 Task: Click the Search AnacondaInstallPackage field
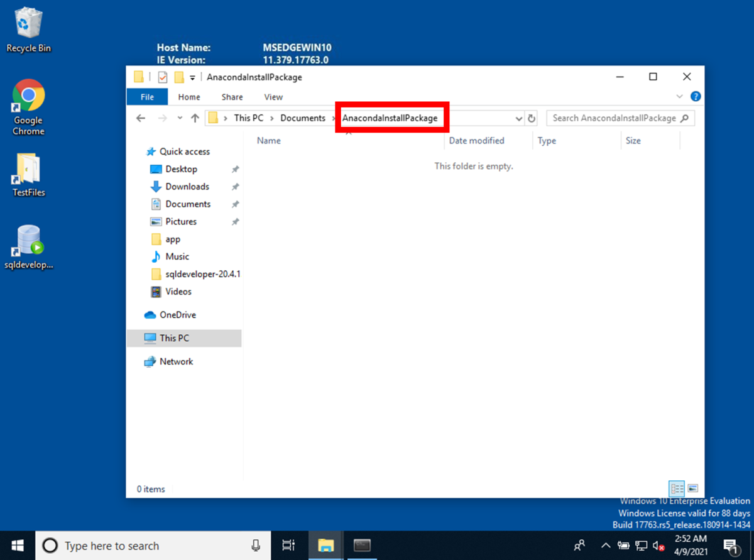pyautogui.click(x=621, y=118)
